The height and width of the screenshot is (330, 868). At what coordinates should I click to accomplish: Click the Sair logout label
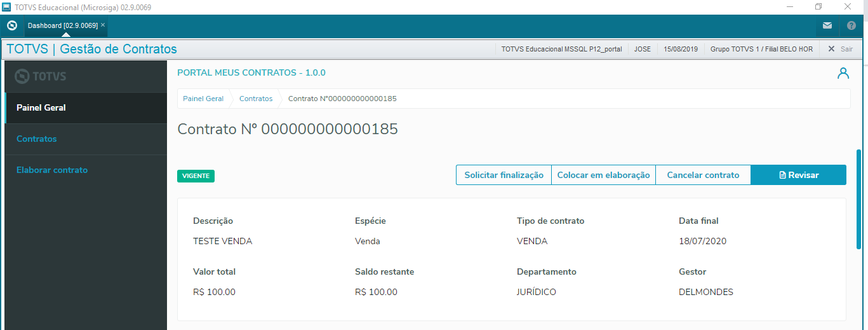846,49
